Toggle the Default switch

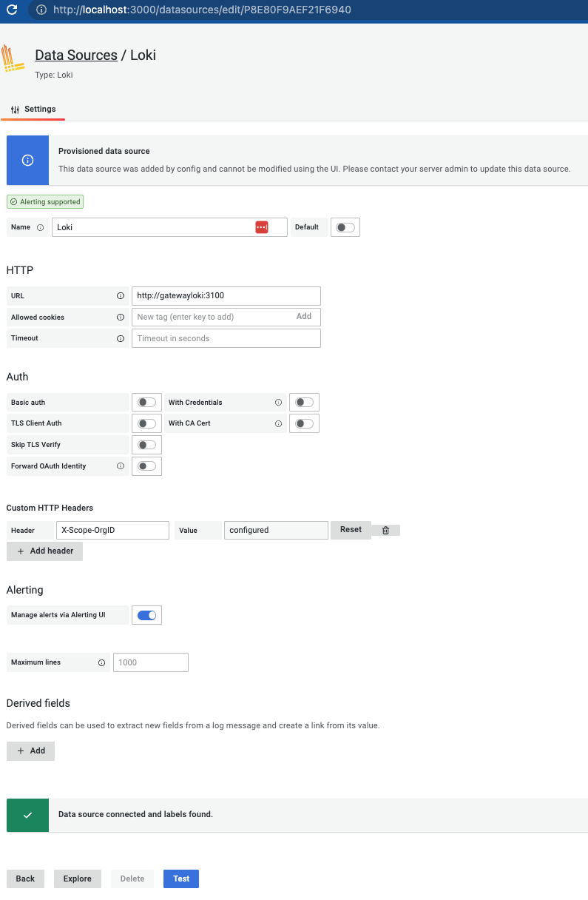click(345, 227)
